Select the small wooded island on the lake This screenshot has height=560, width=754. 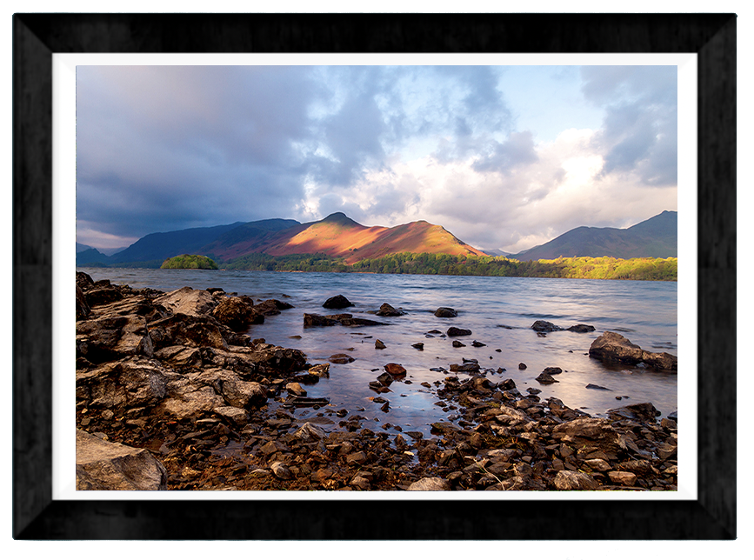(x=189, y=262)
